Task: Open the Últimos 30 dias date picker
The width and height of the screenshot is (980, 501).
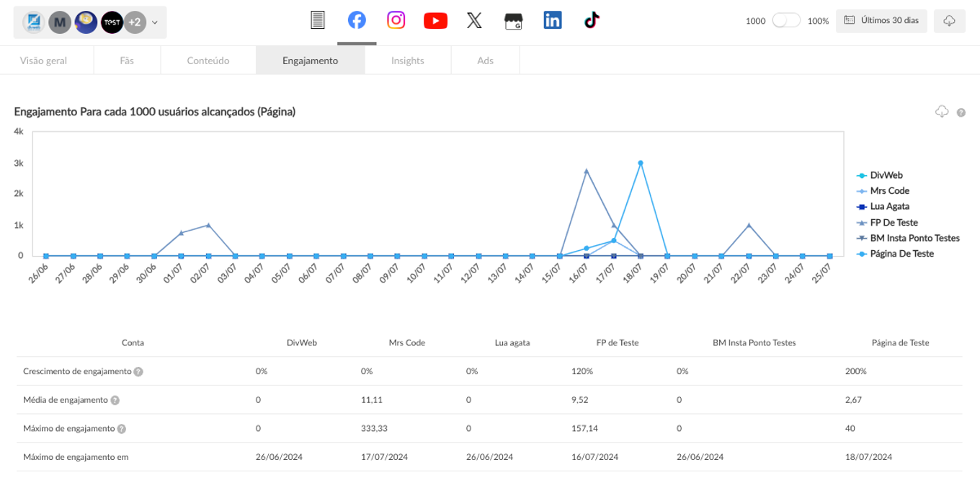Action: pyautogui.click(x=881, y=21)
